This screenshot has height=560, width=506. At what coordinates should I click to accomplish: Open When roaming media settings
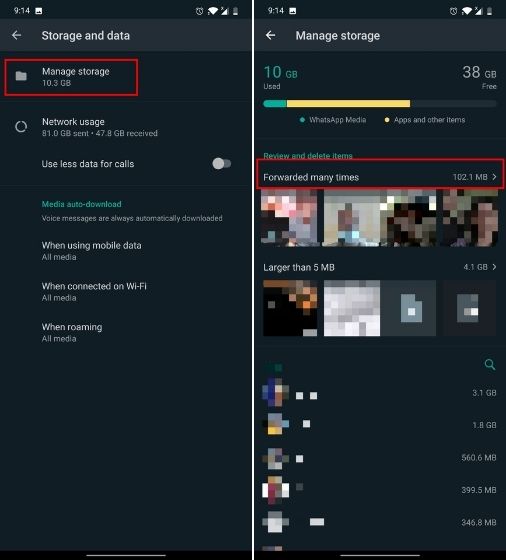(126, 332)
